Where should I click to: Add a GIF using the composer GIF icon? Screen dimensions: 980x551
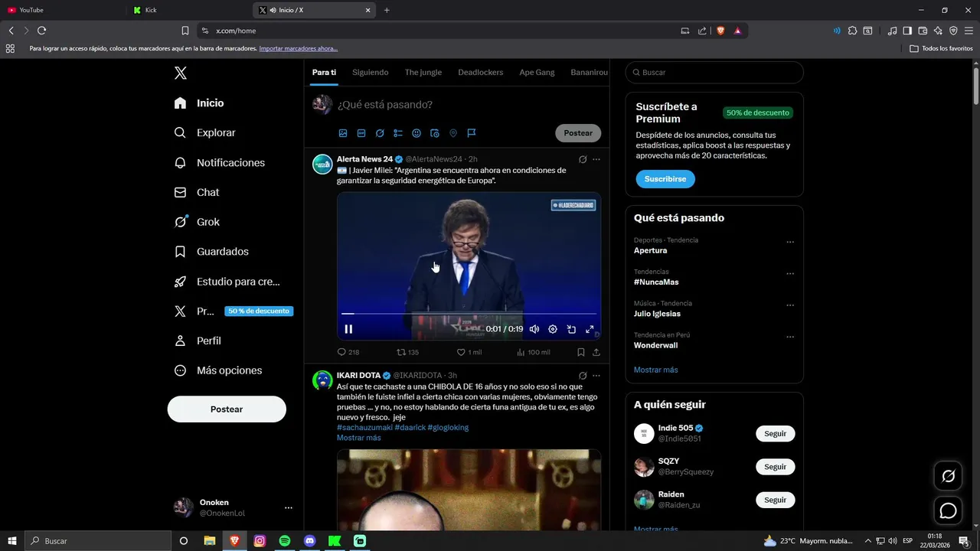pyautogui.click(x=361, y=133)
